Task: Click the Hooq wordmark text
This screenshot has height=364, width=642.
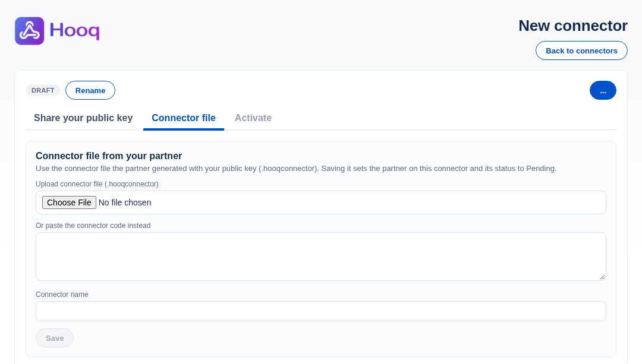Action: pyautogui.click(x=74, y=31)
